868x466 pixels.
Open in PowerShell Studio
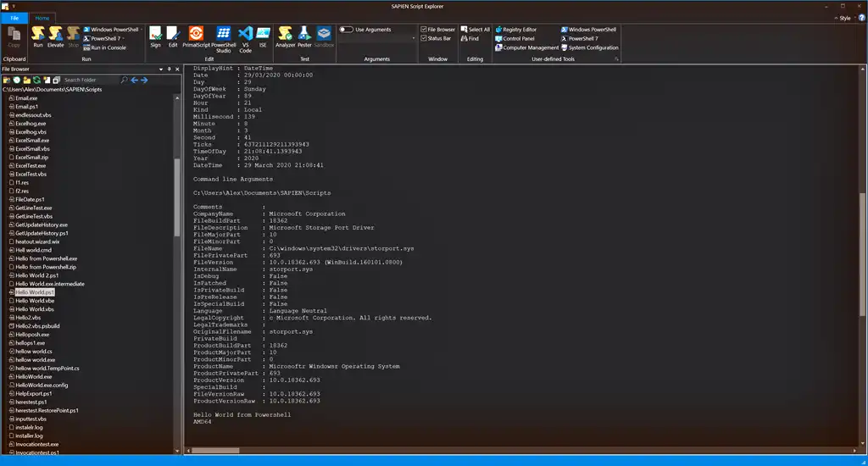tap(223, 39)
